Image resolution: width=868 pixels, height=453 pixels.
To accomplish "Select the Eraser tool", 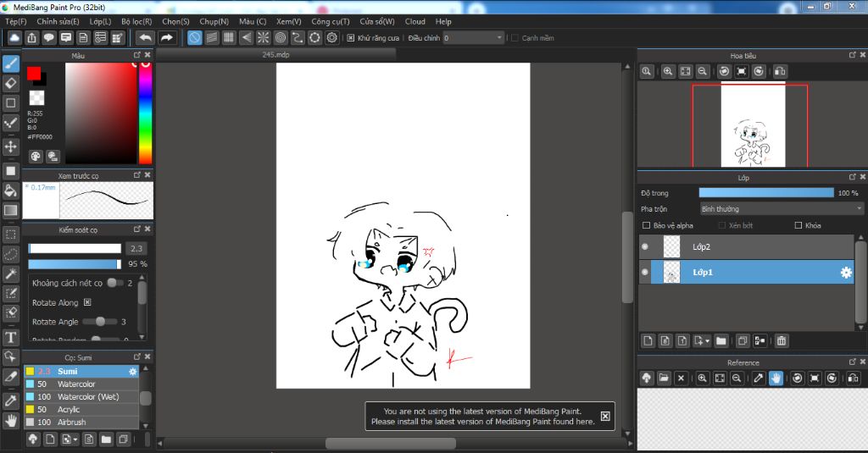I will (10, 84).
